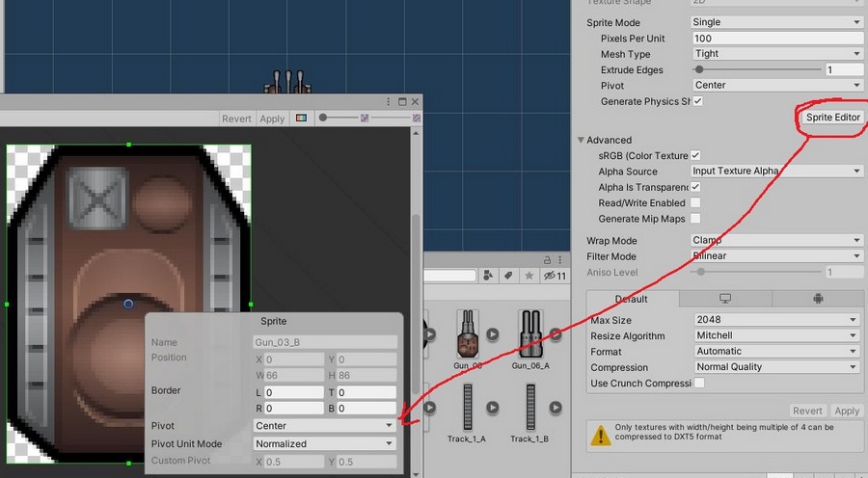Enable the Read/Write Enabled checkbox
This screenshot has height=478, width=868.
695,203
